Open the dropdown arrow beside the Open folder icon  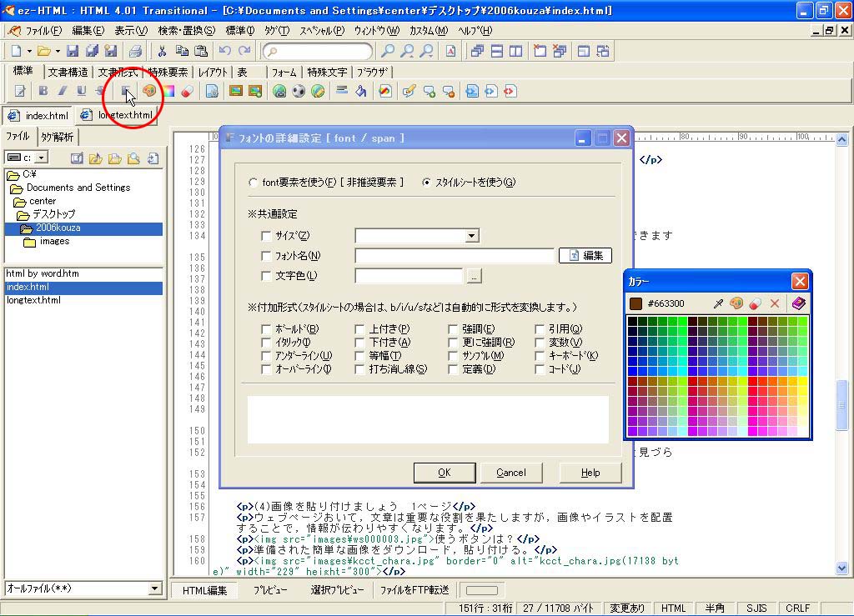coord(58,51)
